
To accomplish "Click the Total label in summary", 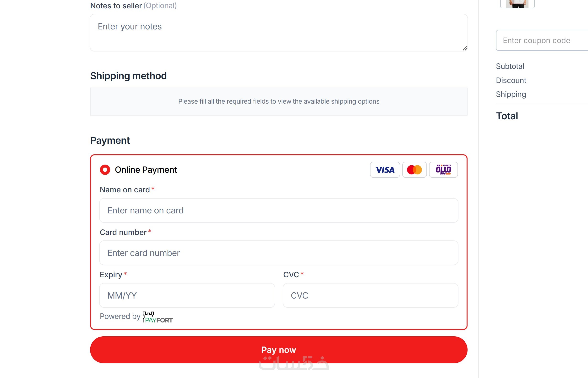I will tap(507, 116).
